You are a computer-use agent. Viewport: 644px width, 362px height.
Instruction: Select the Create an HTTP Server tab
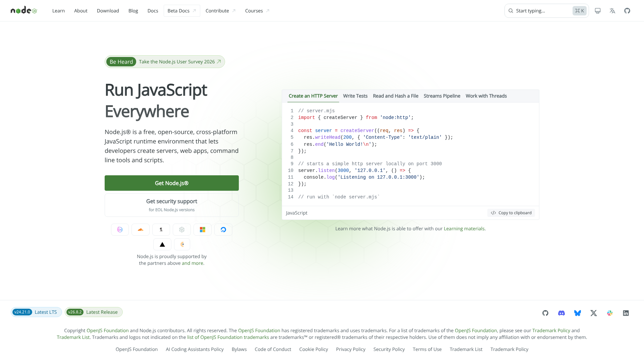click(313, 96)
